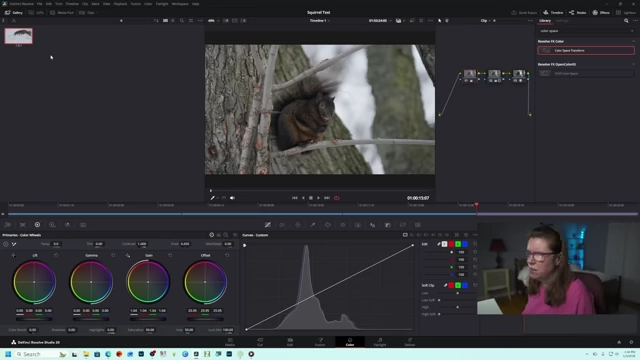Open the Media Pool panel
The height and width of the screenshot is (360, 640).
62,13
